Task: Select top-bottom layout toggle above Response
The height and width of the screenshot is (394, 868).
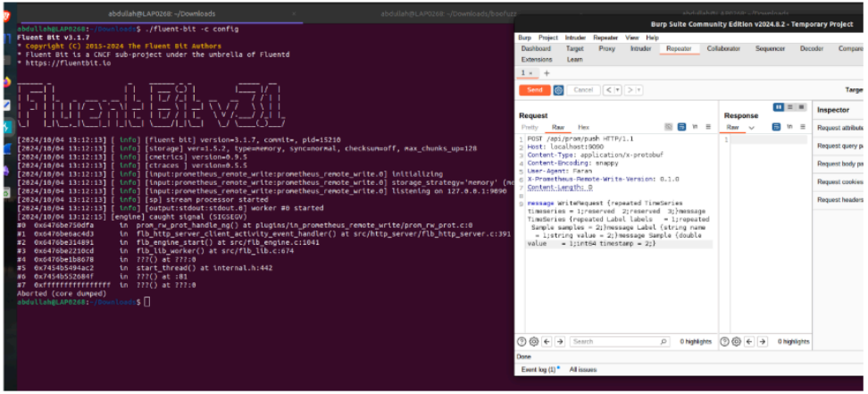Action: click(x=790, y=107)
